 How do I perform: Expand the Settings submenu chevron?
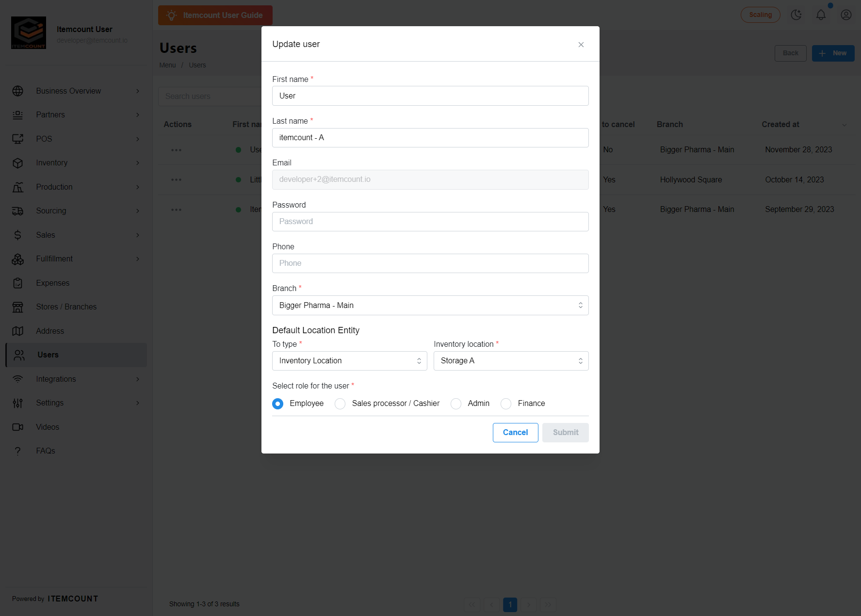coord(138,403)
